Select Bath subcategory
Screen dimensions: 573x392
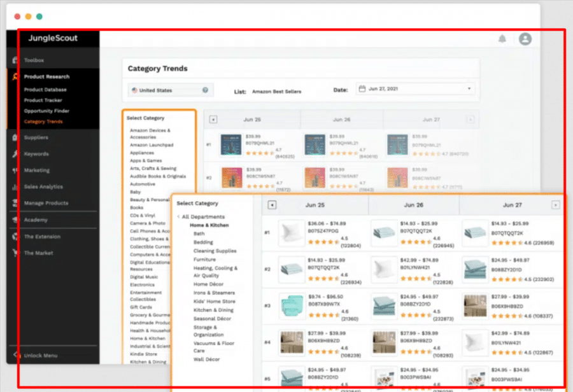coord(199,234)
